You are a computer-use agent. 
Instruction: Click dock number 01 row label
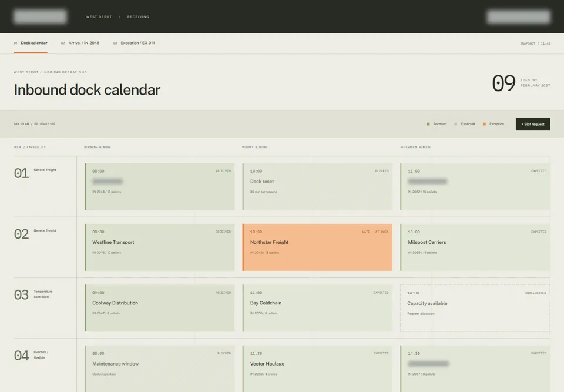(21, 173)
